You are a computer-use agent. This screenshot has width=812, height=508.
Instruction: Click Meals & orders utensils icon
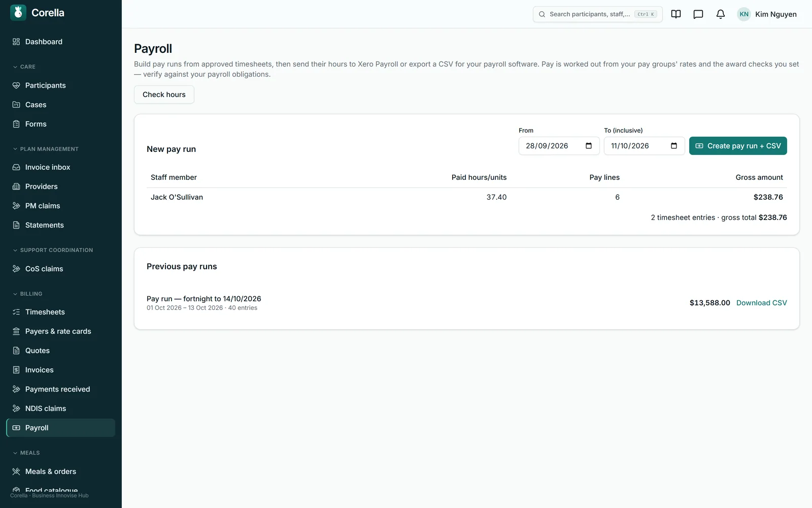click(16, 471)
